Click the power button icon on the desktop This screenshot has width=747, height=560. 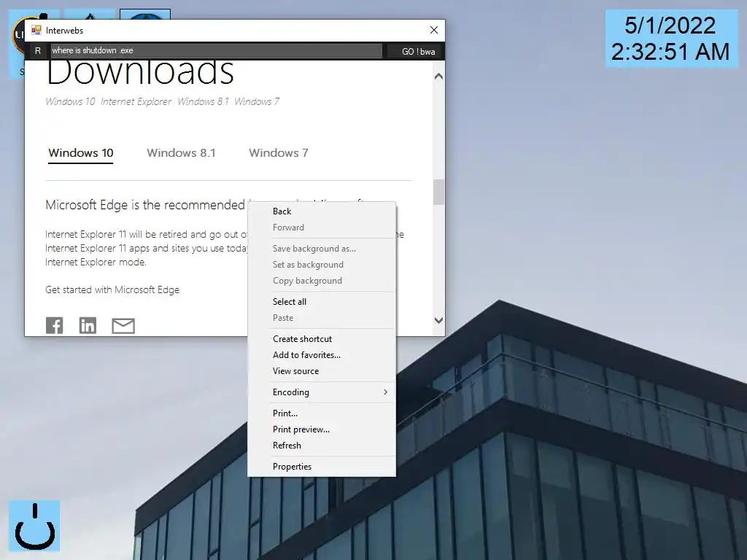pyautogui.click(x=34, y=526)
